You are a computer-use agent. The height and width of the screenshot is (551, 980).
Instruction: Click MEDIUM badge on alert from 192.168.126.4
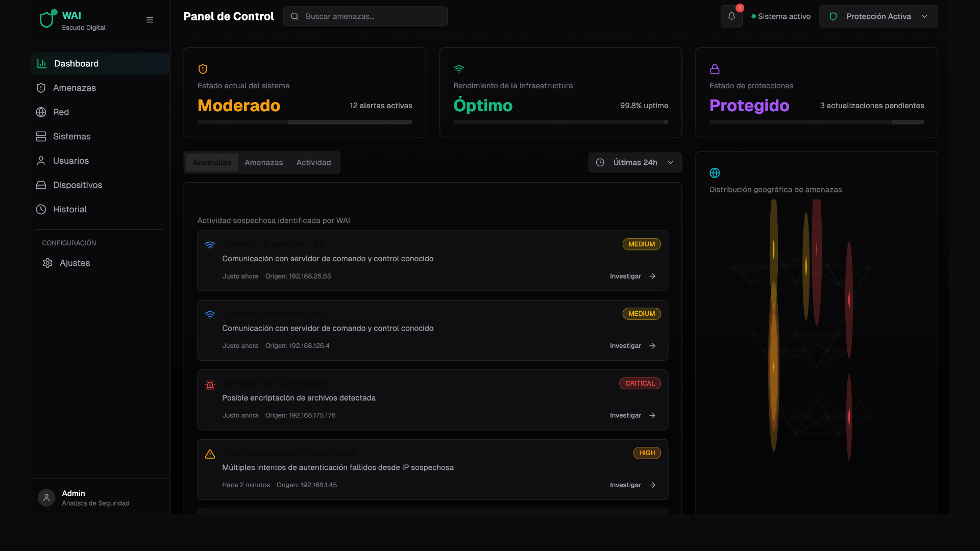[x=642, y=314]
